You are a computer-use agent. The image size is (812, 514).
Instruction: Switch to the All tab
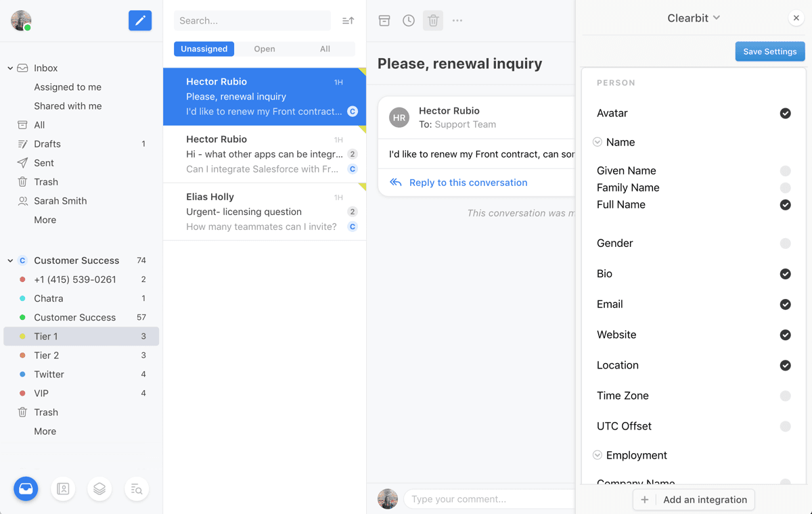325,49
